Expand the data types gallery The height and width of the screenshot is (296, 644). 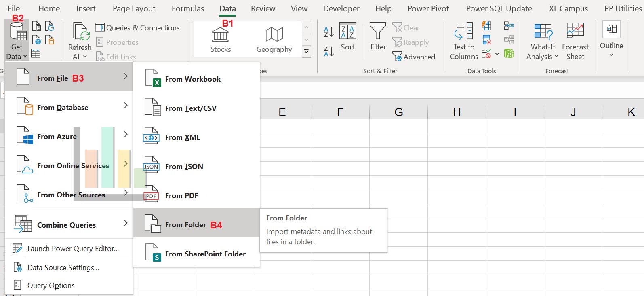click(x=307, y=51)
